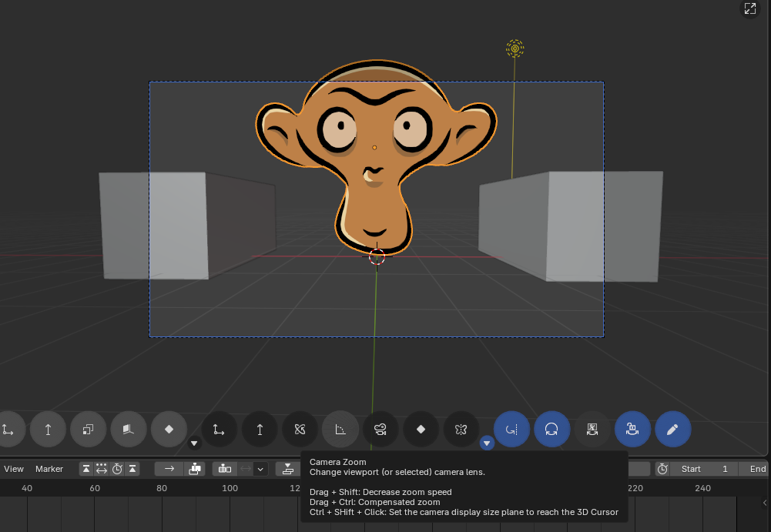771x532 pixels.
Task: Toggle the blue pencil draw button
Action: 673,430
